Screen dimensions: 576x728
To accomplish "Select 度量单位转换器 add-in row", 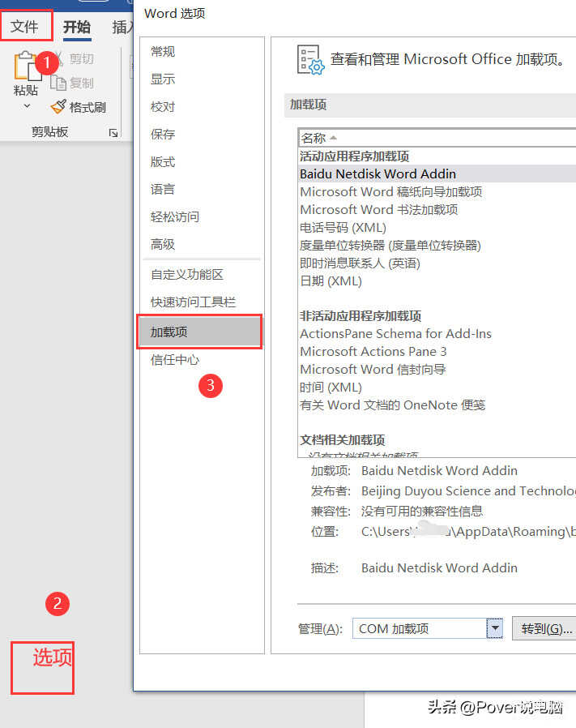I will point(437,245).
